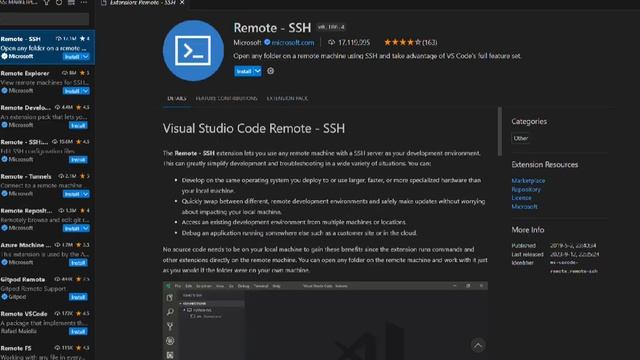Click the Remote VSCode star rating icon

point(78,313)
